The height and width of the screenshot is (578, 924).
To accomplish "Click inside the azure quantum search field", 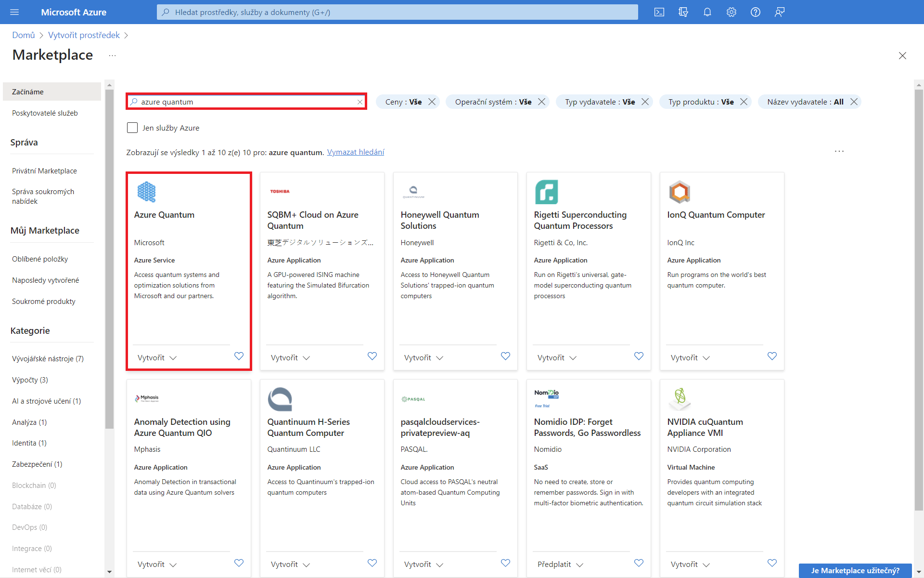I will pyautogui.click(x=245, y=102).
